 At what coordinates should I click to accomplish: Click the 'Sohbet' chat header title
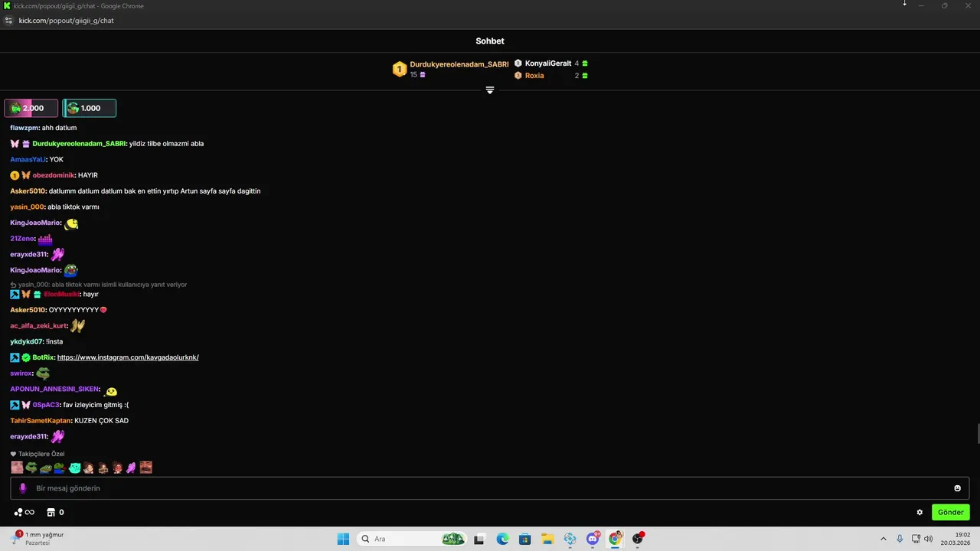coord(490,41)
